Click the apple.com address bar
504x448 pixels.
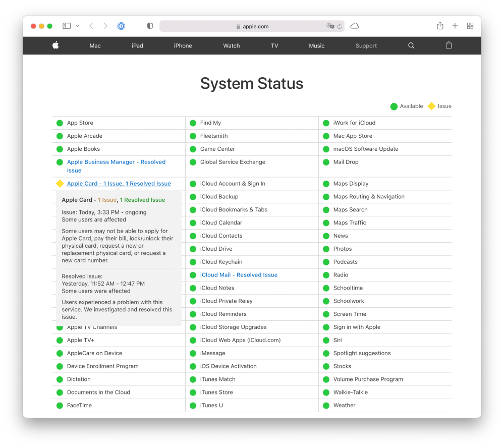[252, 26]
